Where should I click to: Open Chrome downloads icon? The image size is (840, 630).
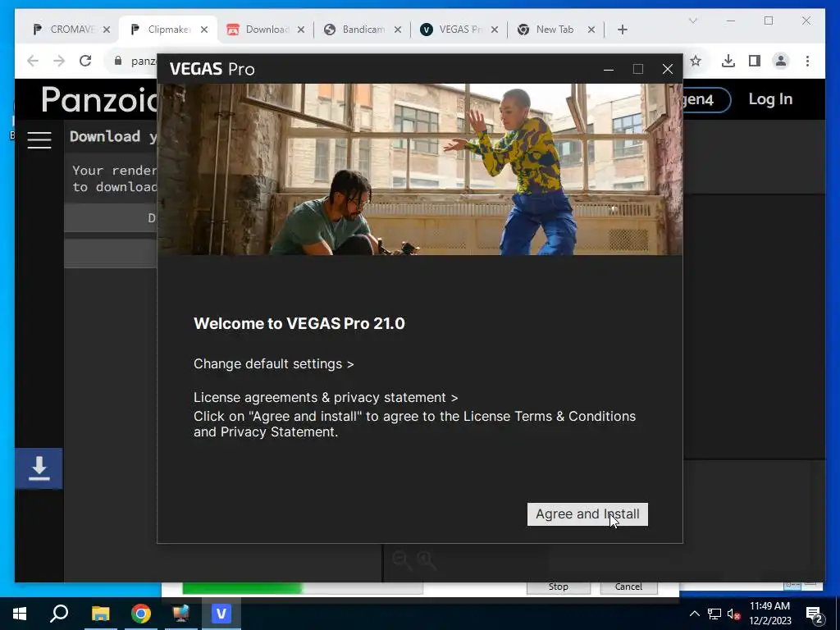tap(728, 61)
